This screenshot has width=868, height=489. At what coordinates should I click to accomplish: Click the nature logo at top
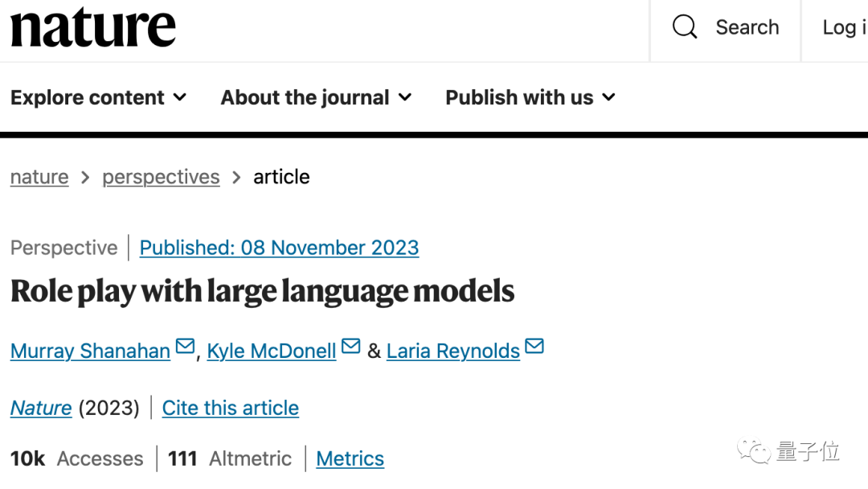point(92,27)
